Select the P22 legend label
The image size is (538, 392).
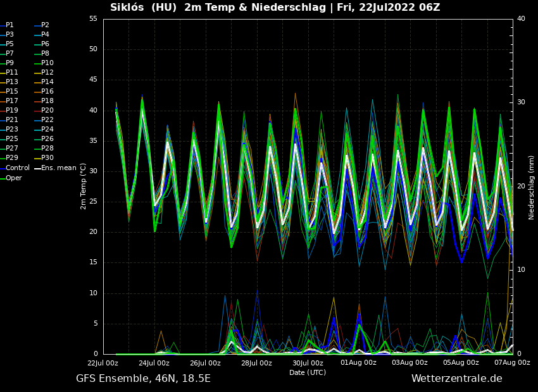pyautogui.click(x=47, y=120)
